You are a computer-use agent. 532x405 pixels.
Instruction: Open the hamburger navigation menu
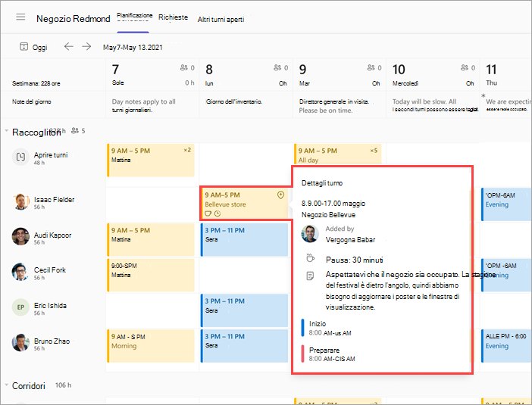coord(20,17)
